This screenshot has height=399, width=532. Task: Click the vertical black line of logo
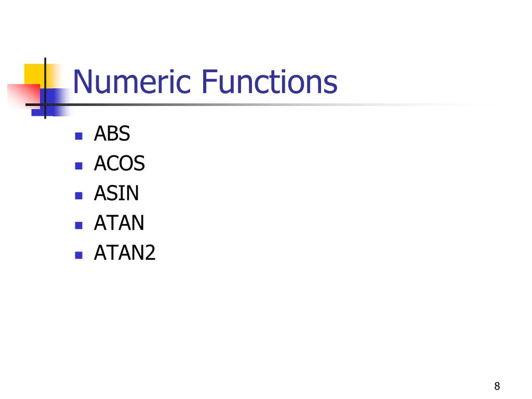pyautogui.click(x=45, y=88)
